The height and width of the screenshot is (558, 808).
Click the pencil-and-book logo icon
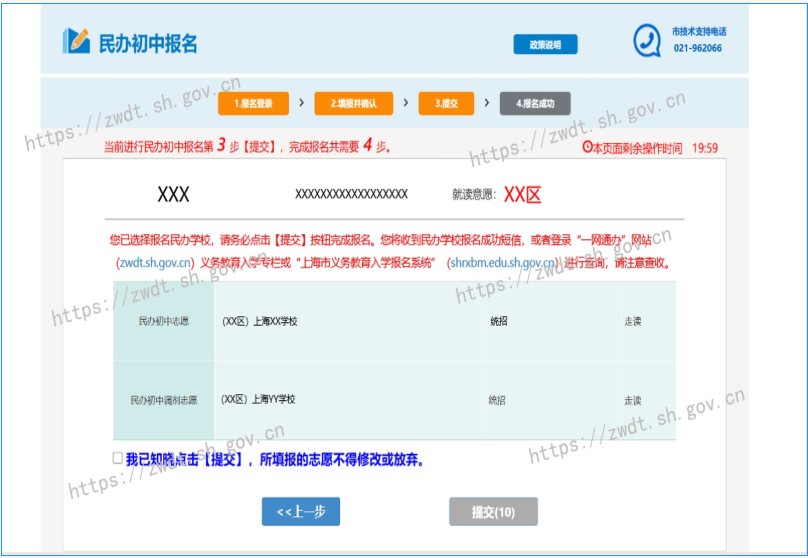point(76,42)
